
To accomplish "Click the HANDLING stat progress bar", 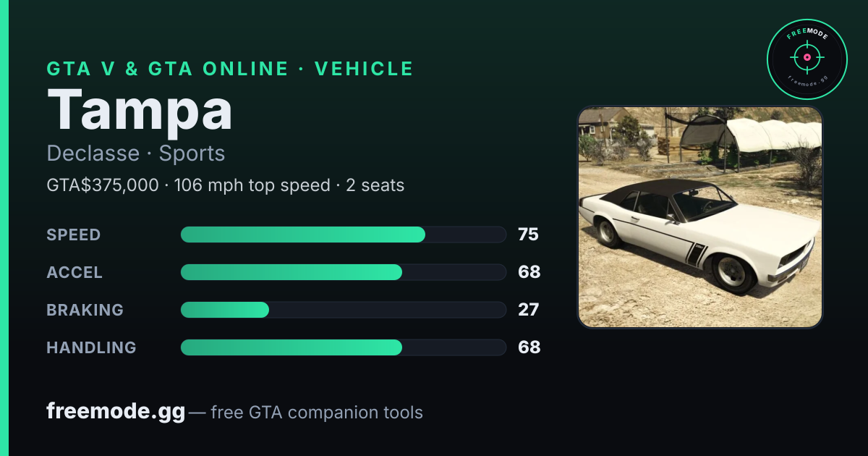I will pos(343,347).
